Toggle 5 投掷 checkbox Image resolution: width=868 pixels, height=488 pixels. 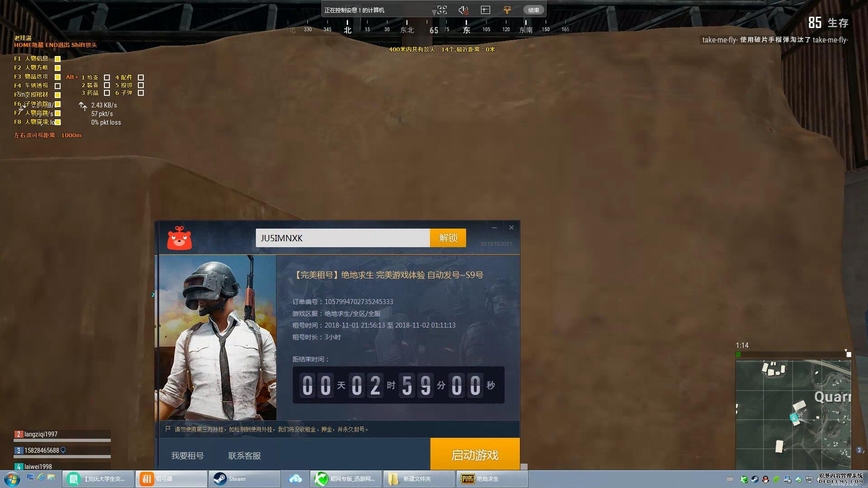[141, 85]
